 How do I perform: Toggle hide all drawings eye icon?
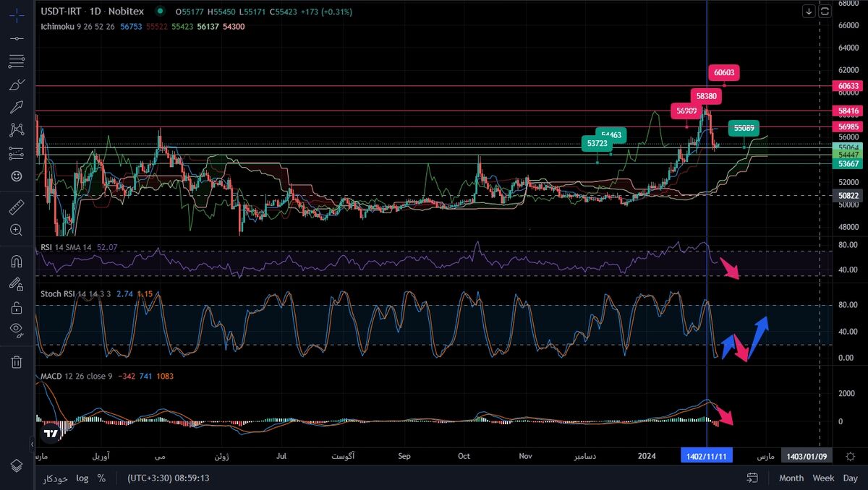[x=16, y=330]
